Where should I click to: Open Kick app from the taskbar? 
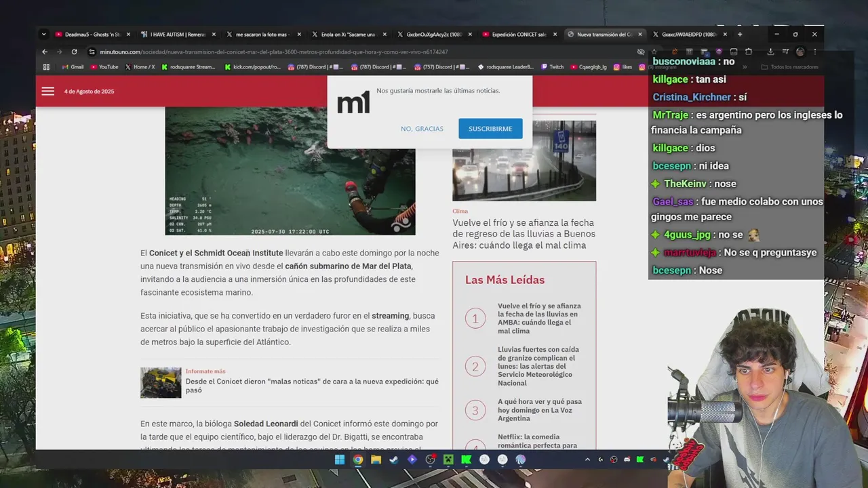pos(467,460)
